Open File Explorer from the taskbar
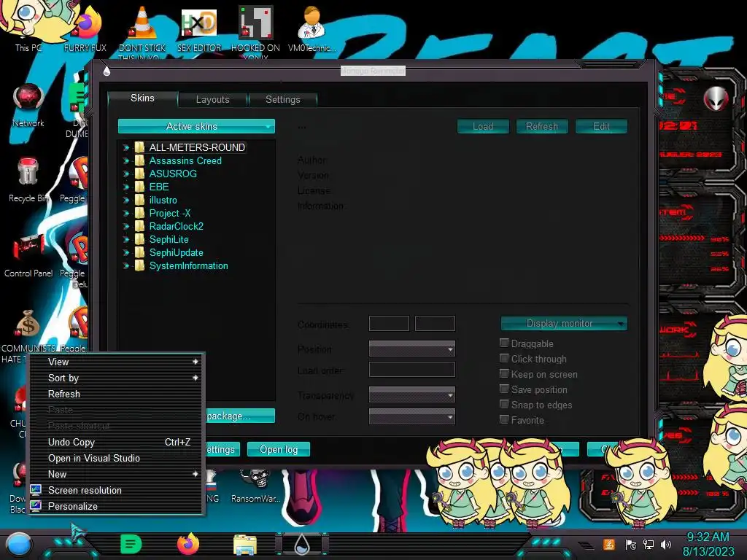This screenshot has width=747, height=560. click(x=245, y=544)
